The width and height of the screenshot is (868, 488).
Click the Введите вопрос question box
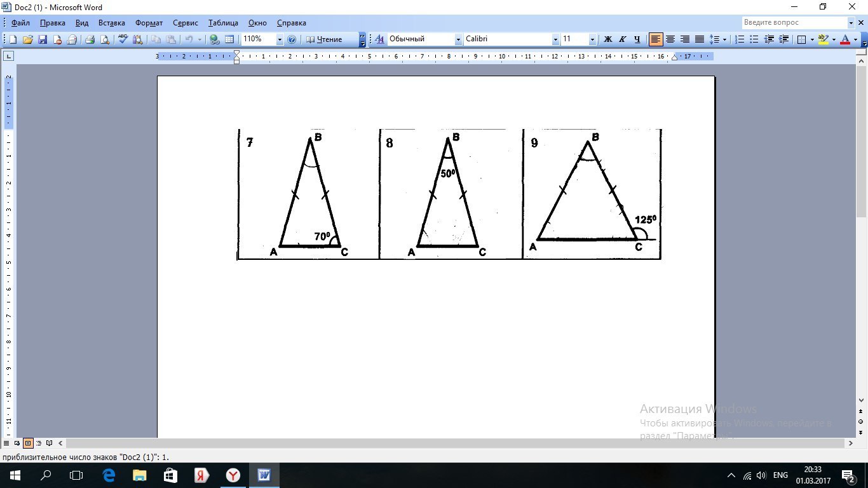(794, 22)
